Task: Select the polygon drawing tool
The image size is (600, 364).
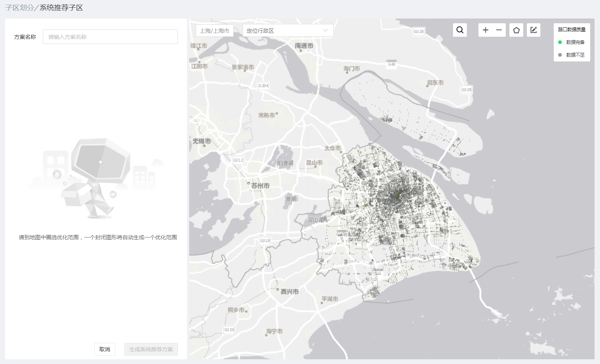Action: (516, 30)
